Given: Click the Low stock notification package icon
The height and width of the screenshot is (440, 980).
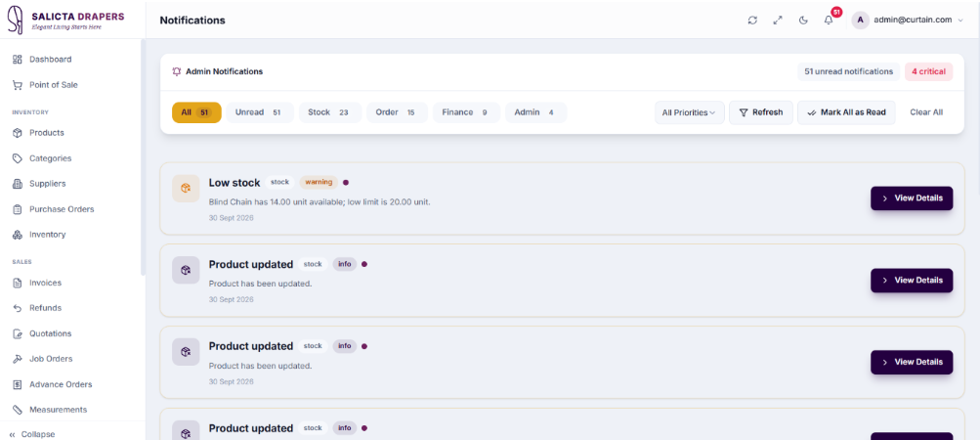Looking at the screenshot, I should tap(186, 189).
